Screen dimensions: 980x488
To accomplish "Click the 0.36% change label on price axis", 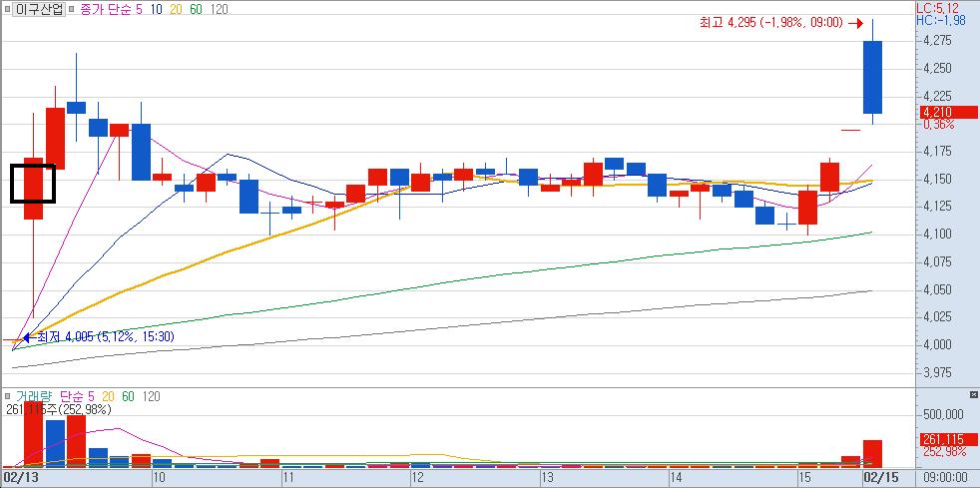I will point(938,125).
